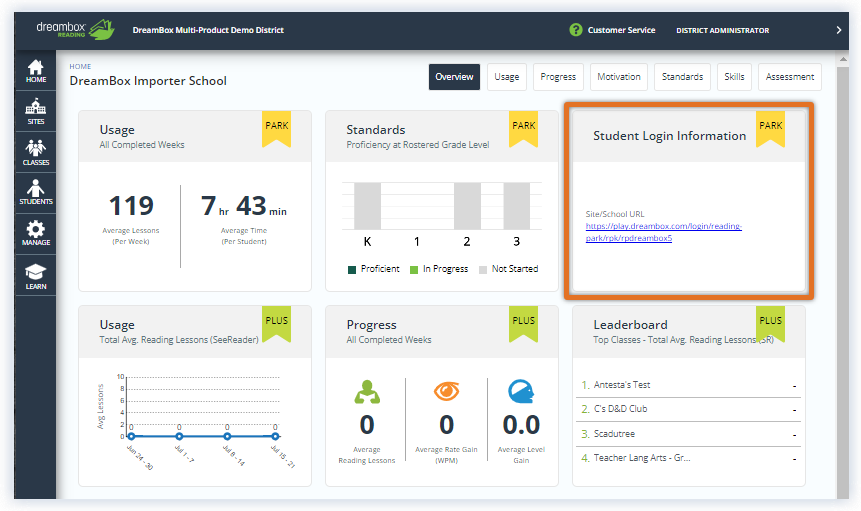Click the scrollbar up arrow
Screen dimensions: 861x511
pos(843,59)
